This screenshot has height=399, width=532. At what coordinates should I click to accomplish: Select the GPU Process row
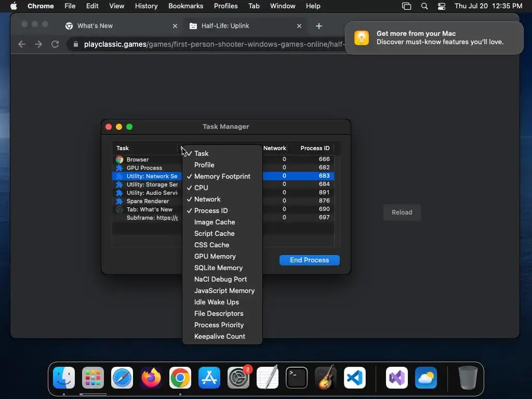click(x=147, y=168)
